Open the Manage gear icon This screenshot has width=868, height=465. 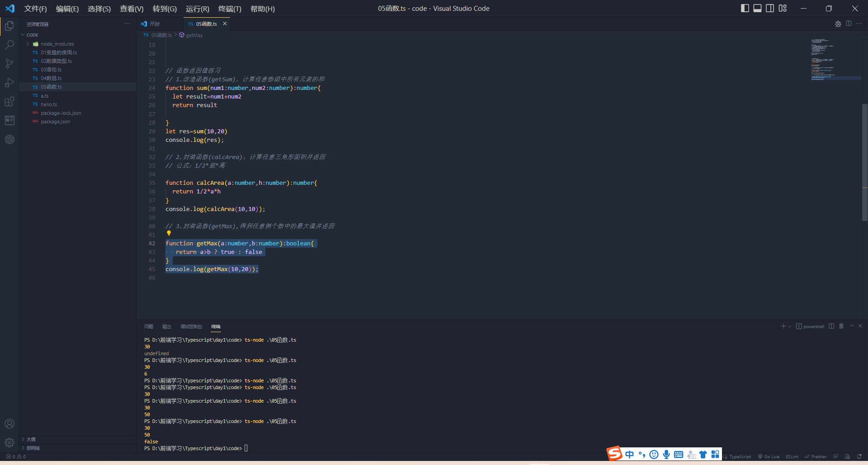click(x=9, y=442)
